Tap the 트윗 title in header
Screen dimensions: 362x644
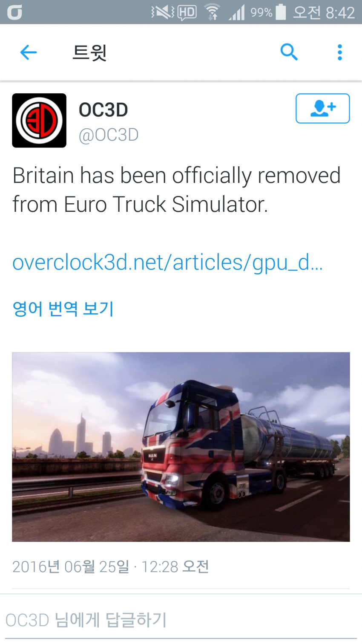tap(89, 52)
